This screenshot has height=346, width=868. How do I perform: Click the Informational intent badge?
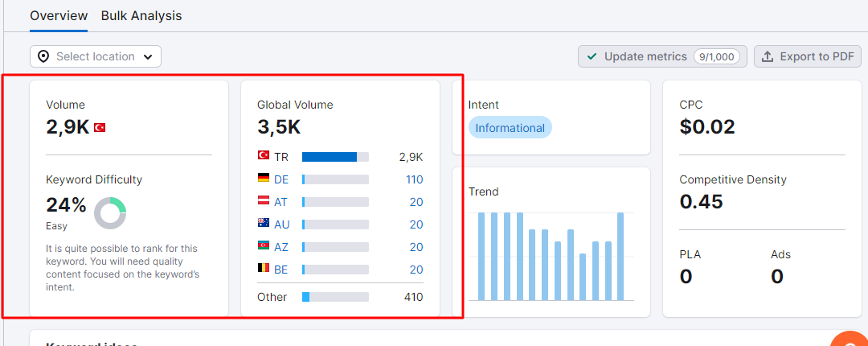(510, 127)
